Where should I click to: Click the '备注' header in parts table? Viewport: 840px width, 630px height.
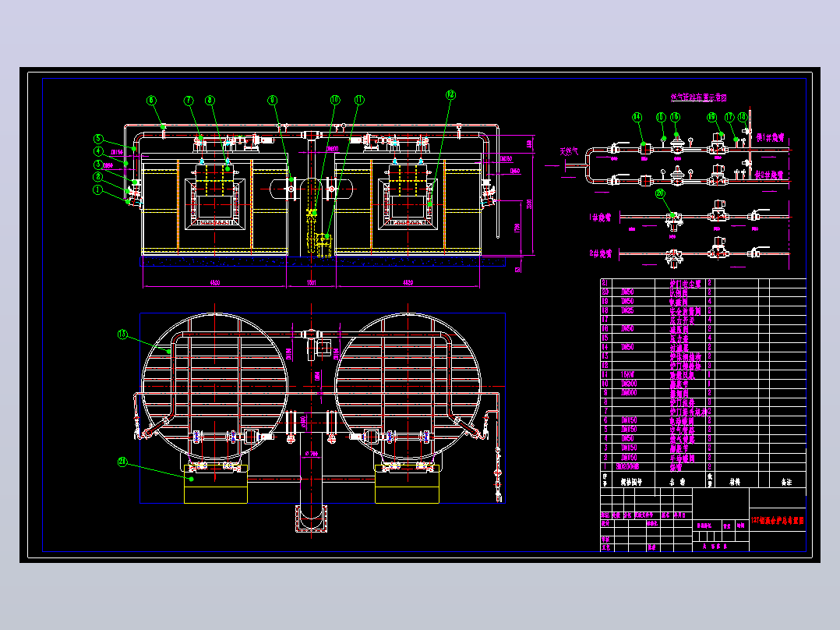click(786, 482)
